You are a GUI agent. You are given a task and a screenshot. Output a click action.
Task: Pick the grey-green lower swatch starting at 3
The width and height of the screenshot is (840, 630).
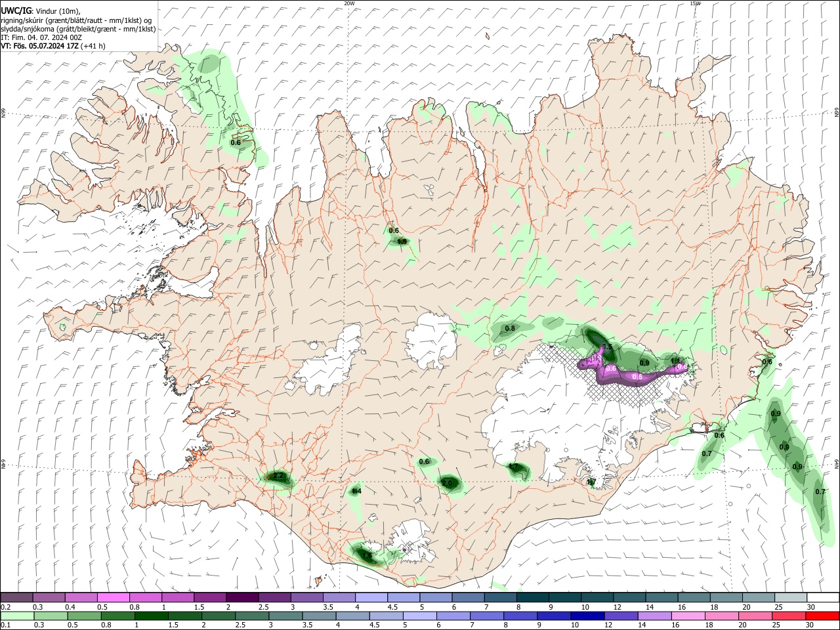285,616
